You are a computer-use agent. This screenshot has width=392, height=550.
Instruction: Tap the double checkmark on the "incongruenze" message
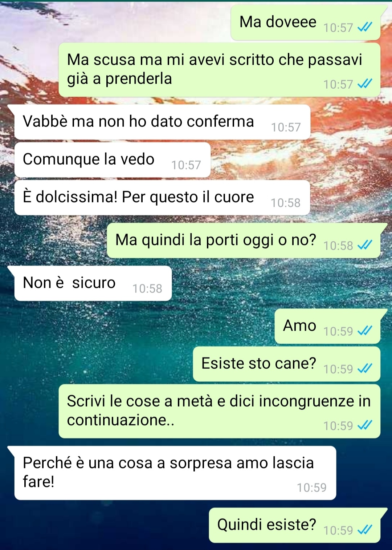pyautogui.click(x=365, y=425)
